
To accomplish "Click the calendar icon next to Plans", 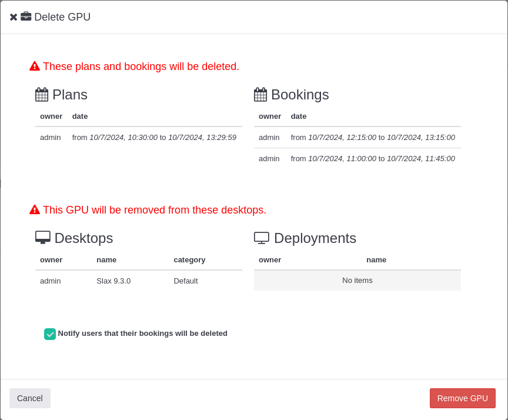I will [42, 95].
